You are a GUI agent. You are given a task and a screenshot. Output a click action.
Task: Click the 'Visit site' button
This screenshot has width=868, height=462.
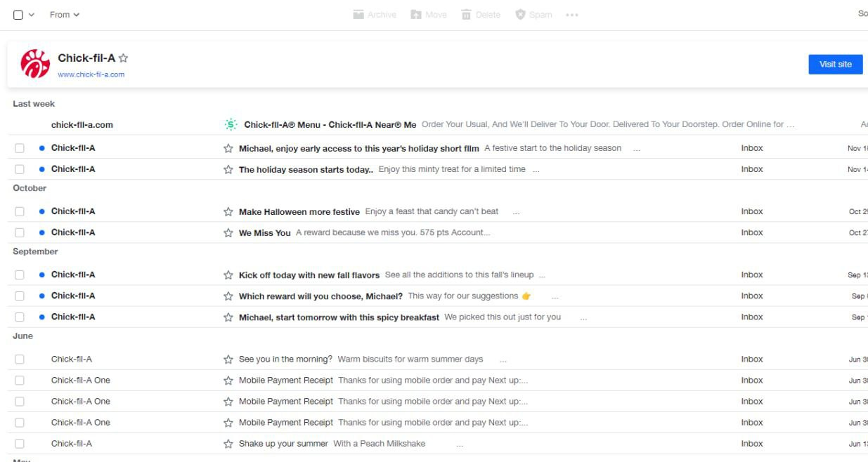coord(836,64)
